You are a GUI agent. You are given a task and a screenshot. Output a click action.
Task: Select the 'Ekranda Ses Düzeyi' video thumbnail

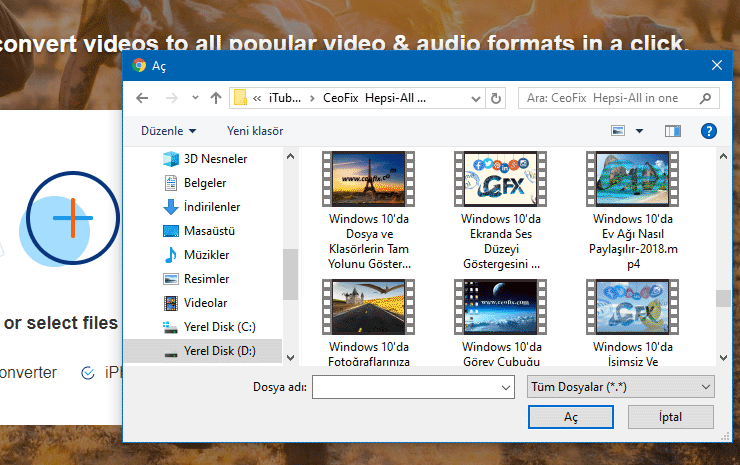(x=501, y=179)
